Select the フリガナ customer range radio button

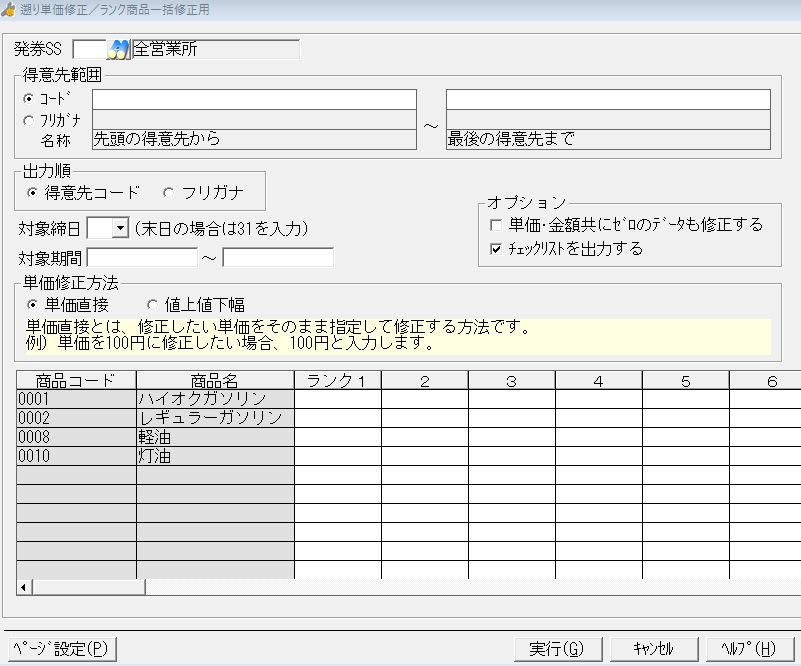(28, 120)
